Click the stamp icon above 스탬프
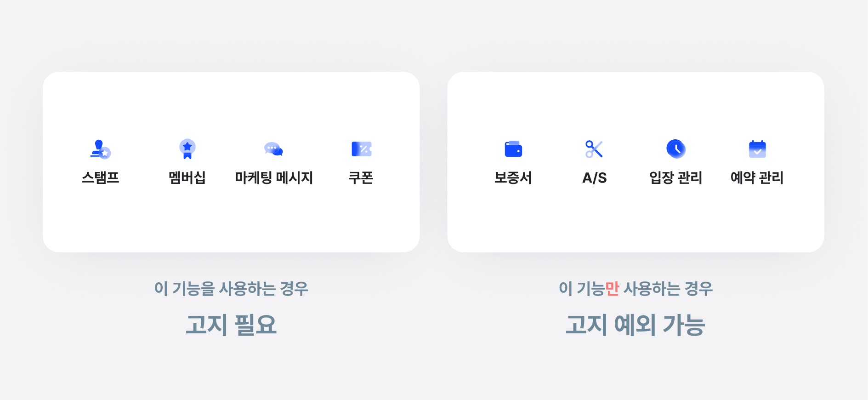The image size is (868, 400). [100, 149]
